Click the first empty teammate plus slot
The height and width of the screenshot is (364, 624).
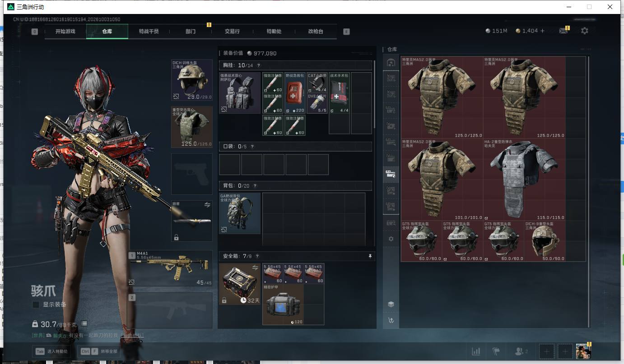pos(546,351)
